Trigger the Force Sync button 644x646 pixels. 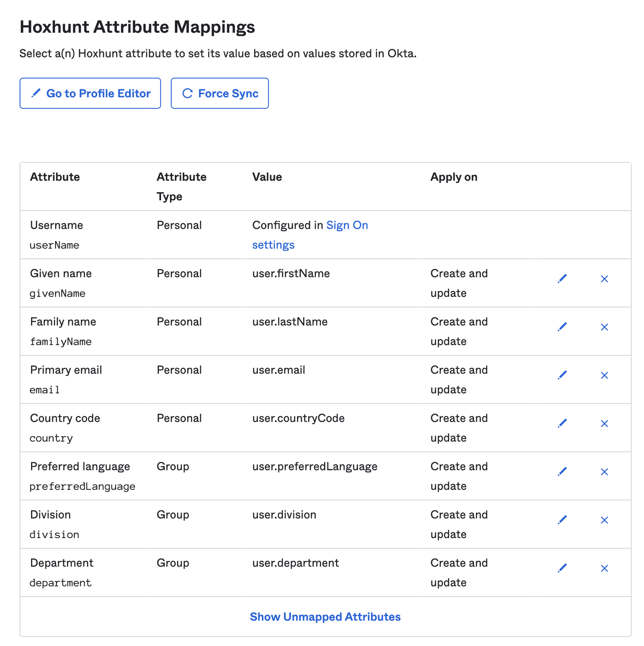coord(220,93)
